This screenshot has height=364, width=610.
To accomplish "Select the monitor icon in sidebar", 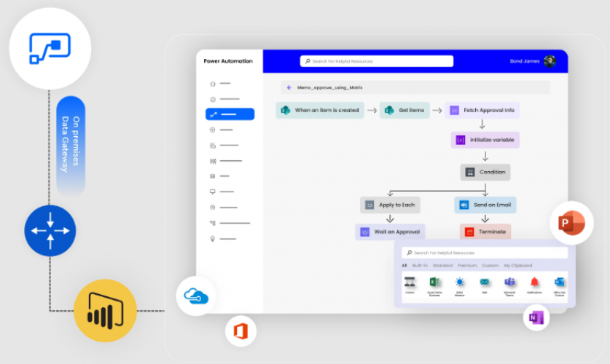I will [213, 191].
